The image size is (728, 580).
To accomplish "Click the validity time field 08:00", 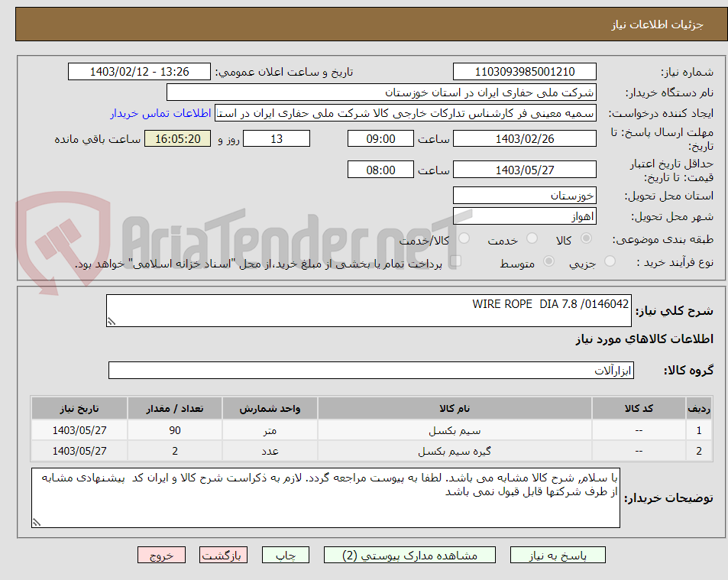I will [x=380, y=170].
